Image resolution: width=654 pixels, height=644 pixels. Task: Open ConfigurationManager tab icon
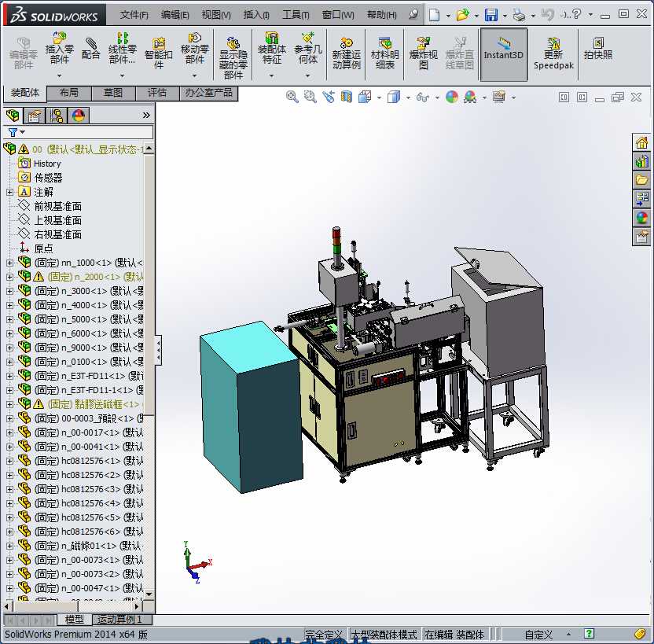[x=57, y=116]
